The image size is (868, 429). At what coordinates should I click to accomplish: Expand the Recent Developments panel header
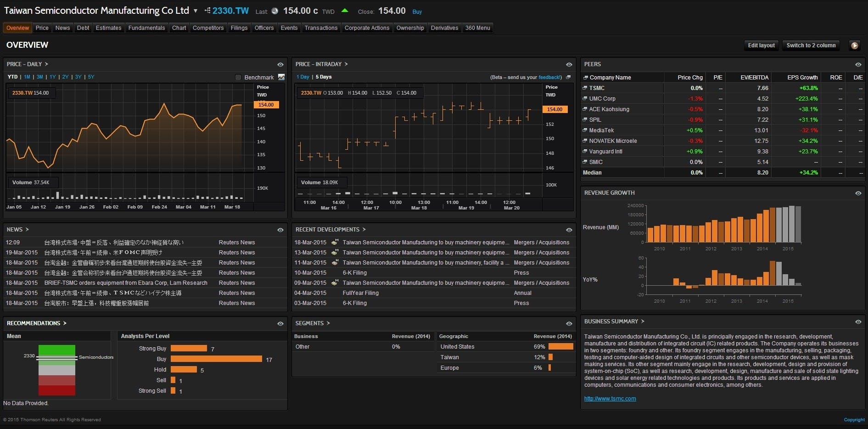coord(330,229)
